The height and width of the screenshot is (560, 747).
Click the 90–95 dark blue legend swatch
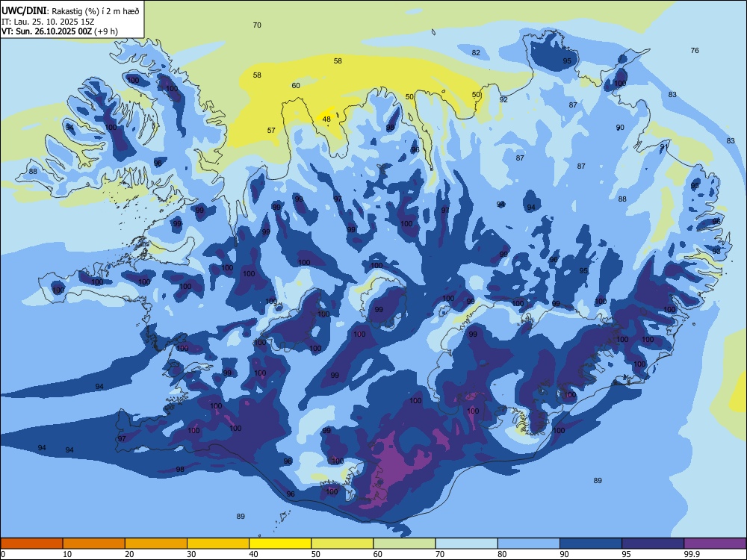[591, 544]
